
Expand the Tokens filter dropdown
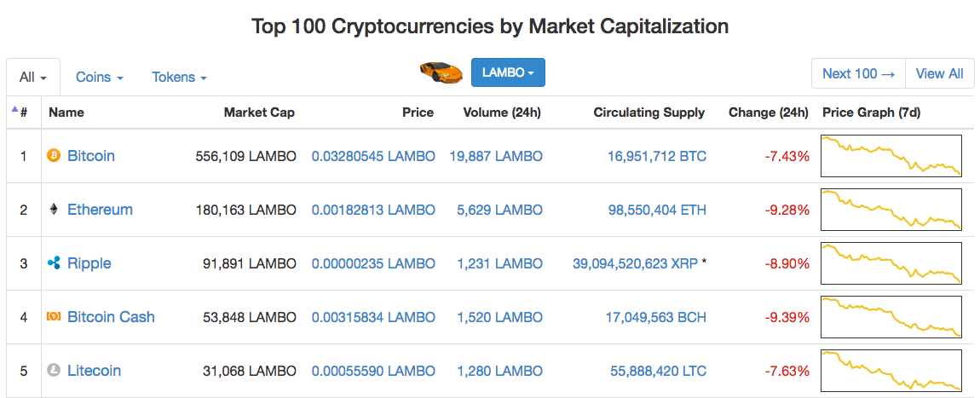pyautogui.click(x=179, y=78)
